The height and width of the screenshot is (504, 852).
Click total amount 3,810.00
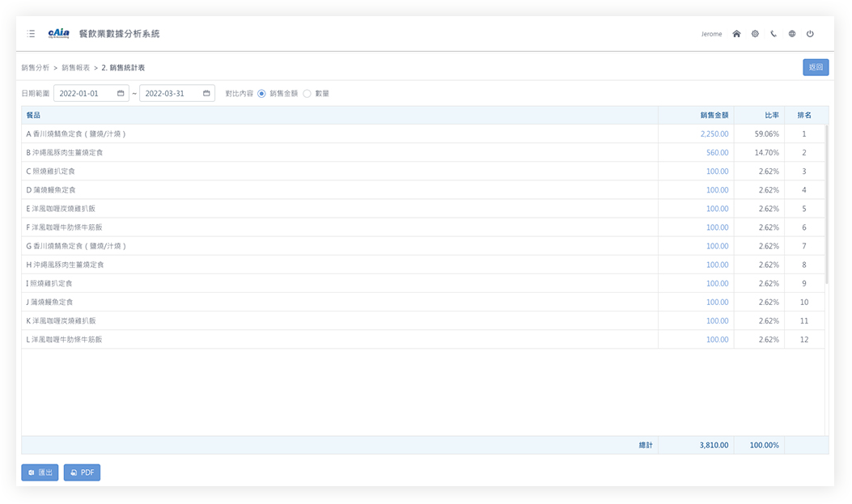[714, 445]
